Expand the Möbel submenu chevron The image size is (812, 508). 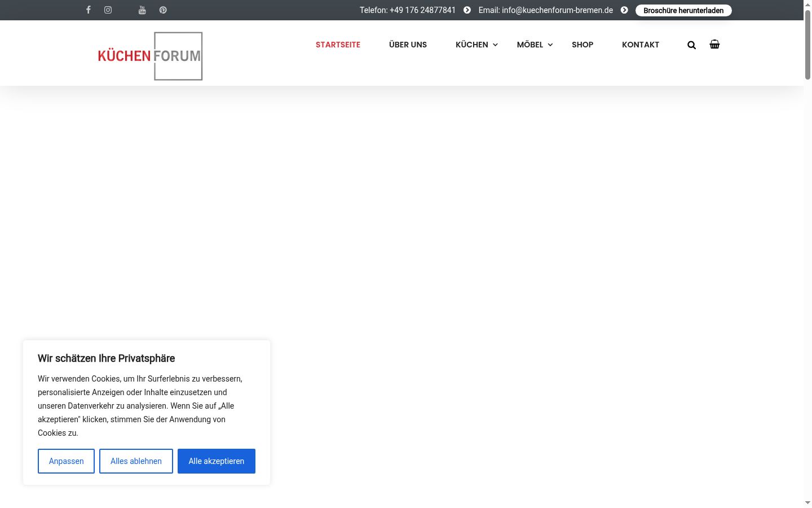point(550,45)
